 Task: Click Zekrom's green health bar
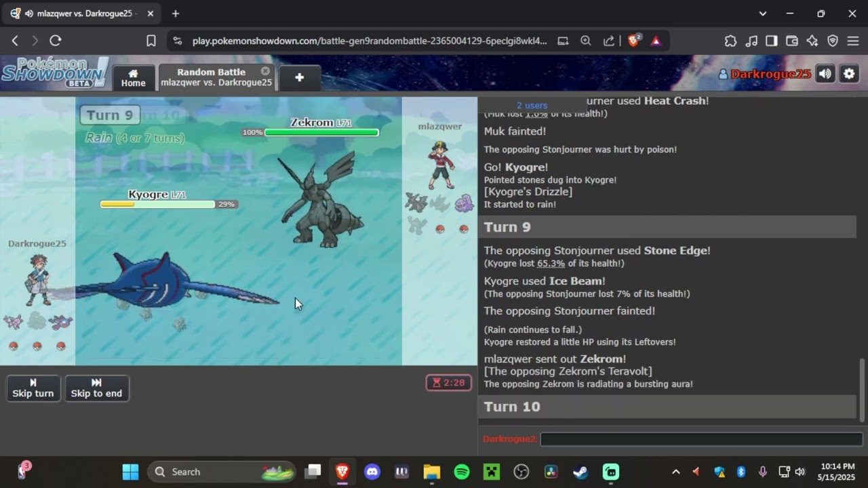321,133
